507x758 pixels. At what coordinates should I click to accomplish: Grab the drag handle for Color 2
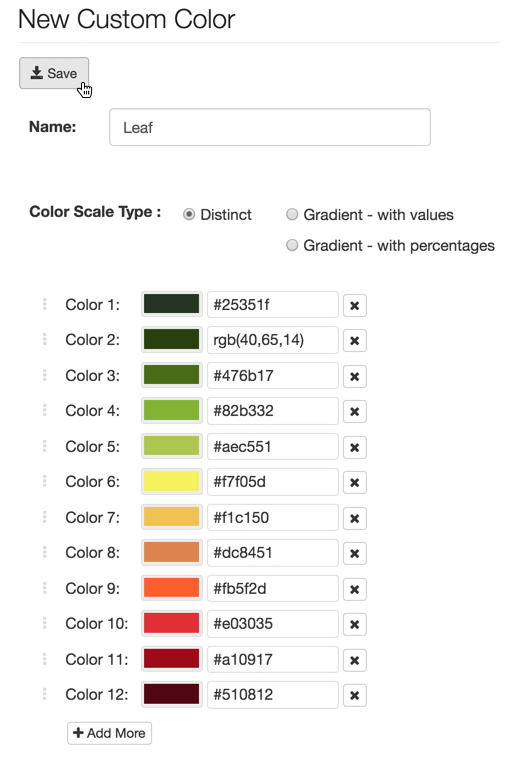(44, 339)
